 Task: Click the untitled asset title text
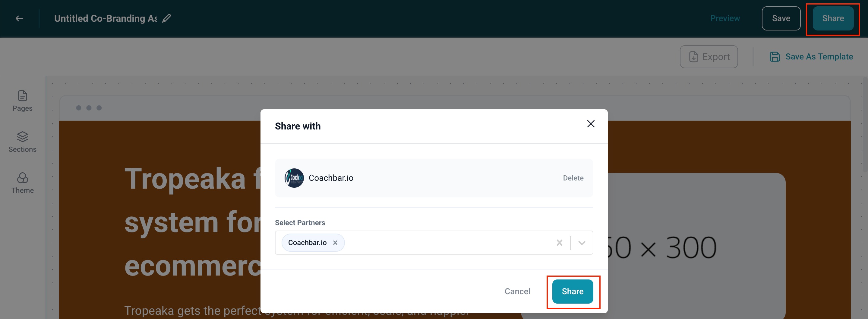coord(106,18)
